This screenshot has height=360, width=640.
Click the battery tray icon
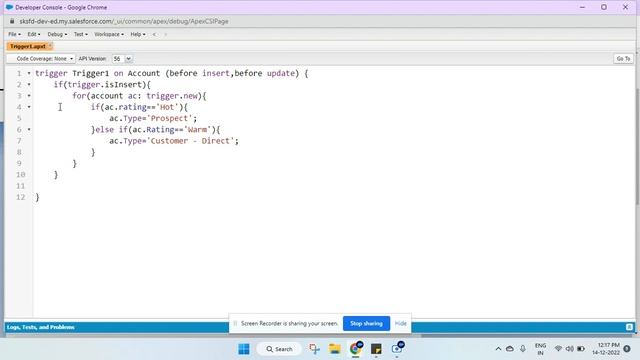(x=581, y=349)
